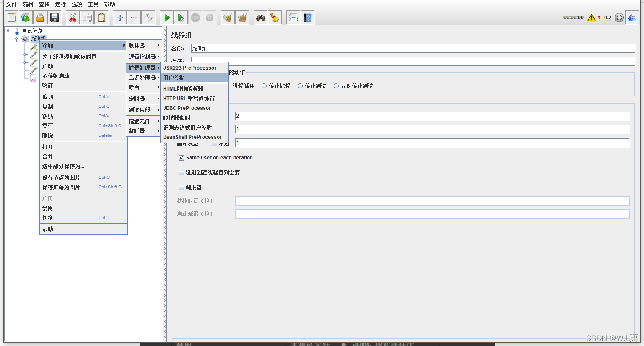Expand the 测试片段 submenu
This screenshot has height=346, width=644.
coord(144,110)
